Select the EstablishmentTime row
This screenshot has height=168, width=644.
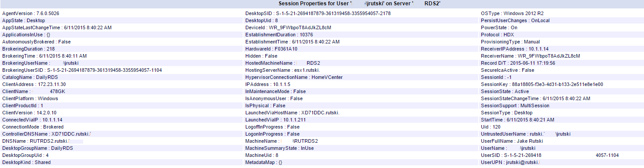tap(292, 42)
